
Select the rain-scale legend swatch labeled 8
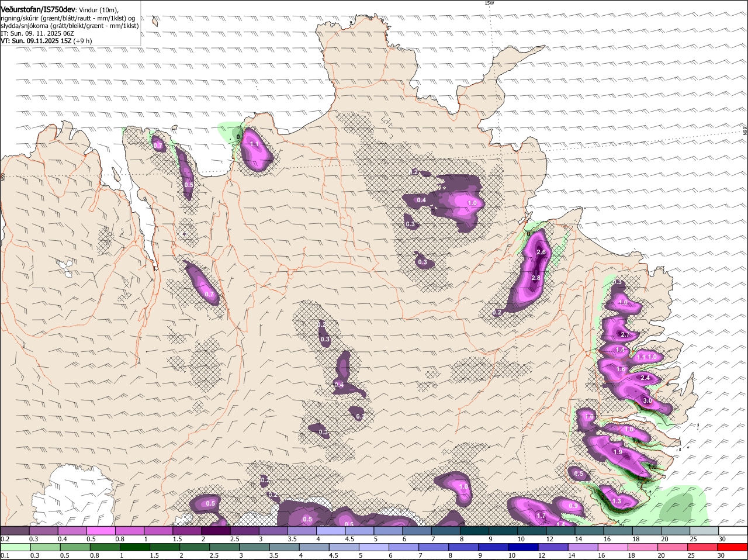click(463, 548)
